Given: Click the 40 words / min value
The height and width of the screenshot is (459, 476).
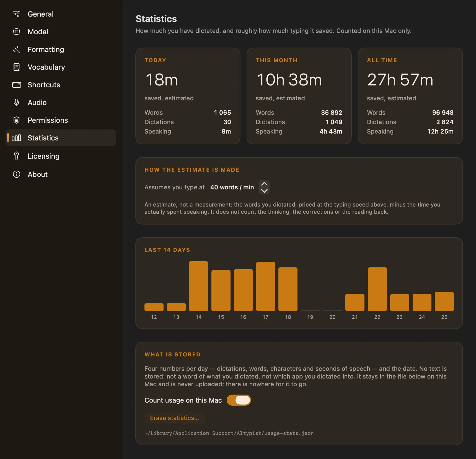Looking at the screenshot, I should (x=232, y=187).
